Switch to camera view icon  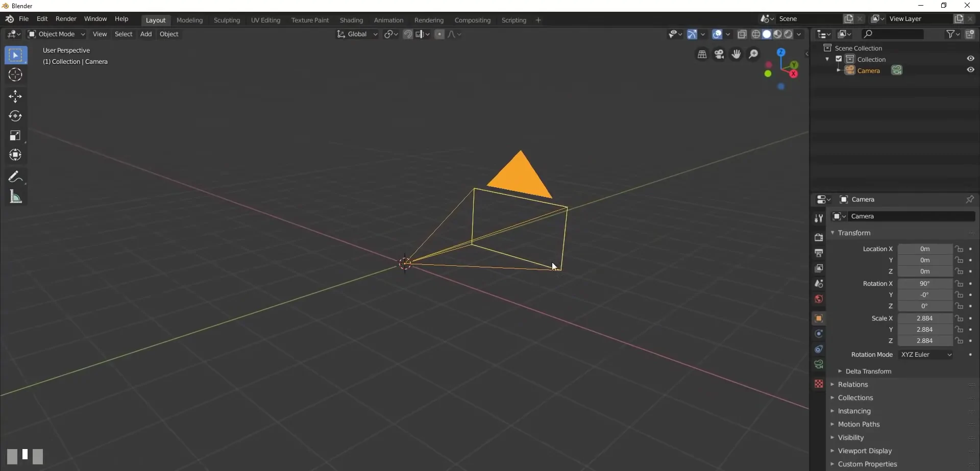tap(719, 54)
